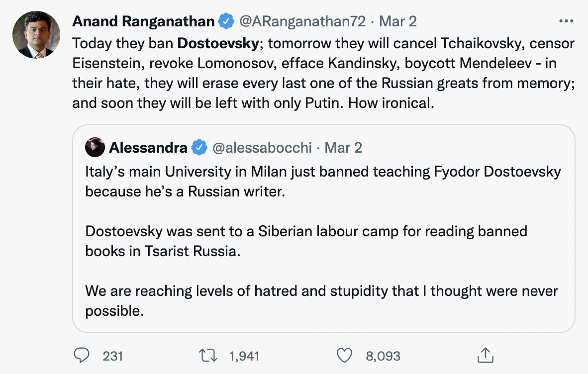The width and height of the screenshot is (588, 374).
Task: Click the 231 replies count
Action: click(x=113, y=356)
